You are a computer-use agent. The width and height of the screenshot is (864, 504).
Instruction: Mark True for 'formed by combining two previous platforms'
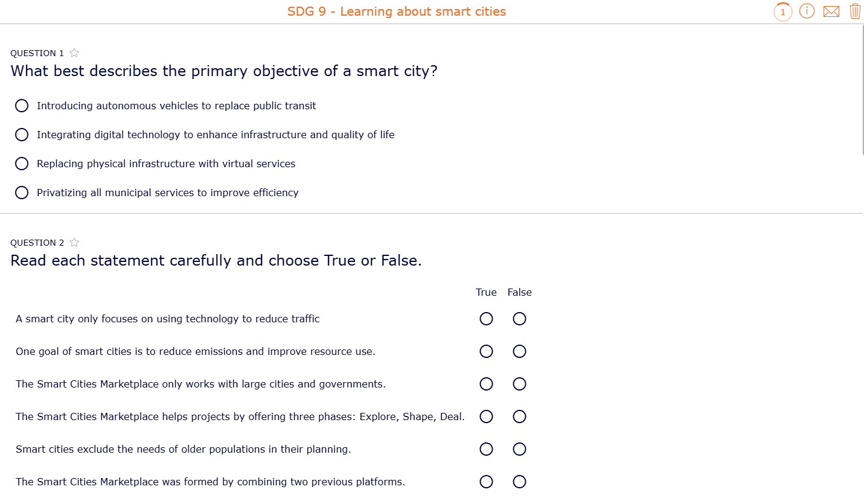click(x=486, y=482)
